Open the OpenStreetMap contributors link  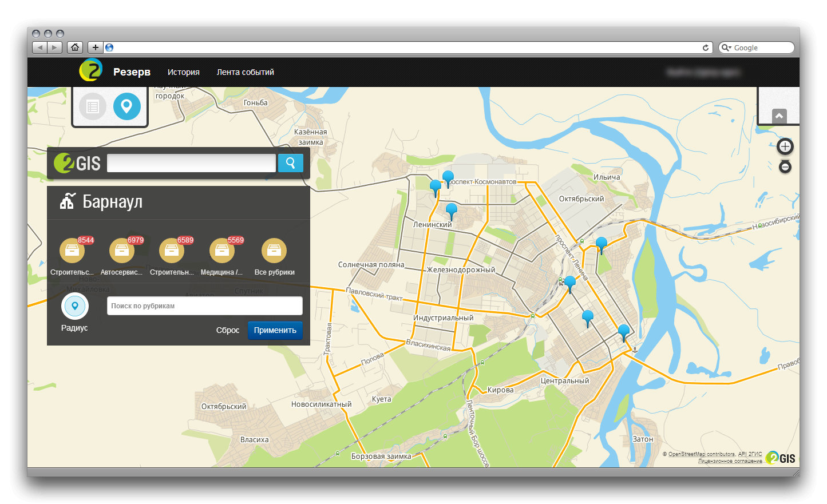coord(702,454)
